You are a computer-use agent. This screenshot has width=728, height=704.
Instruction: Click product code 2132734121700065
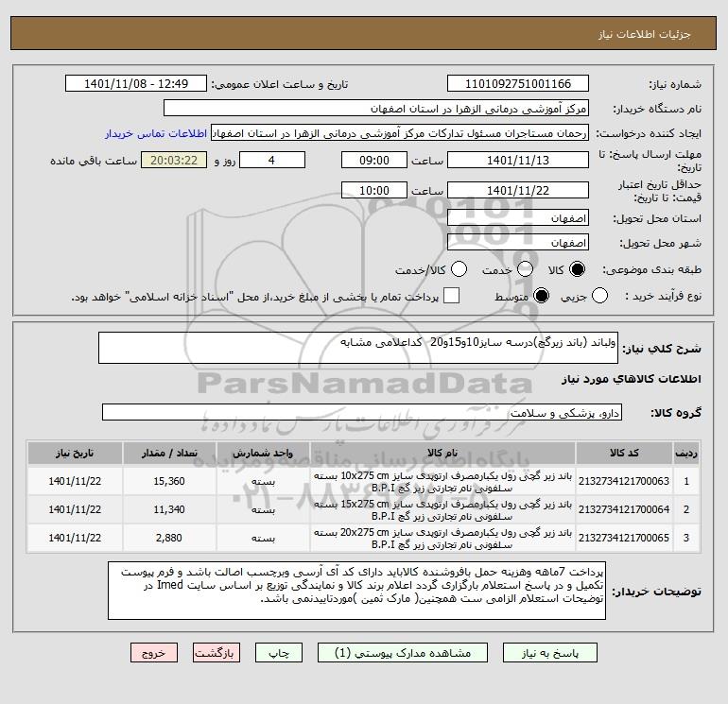point(624,539)
